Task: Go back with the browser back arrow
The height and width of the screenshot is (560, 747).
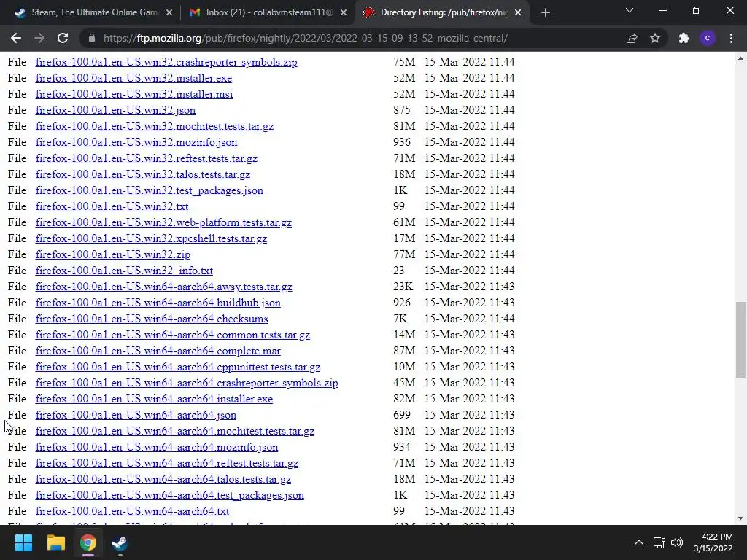Action: point(16,38)
